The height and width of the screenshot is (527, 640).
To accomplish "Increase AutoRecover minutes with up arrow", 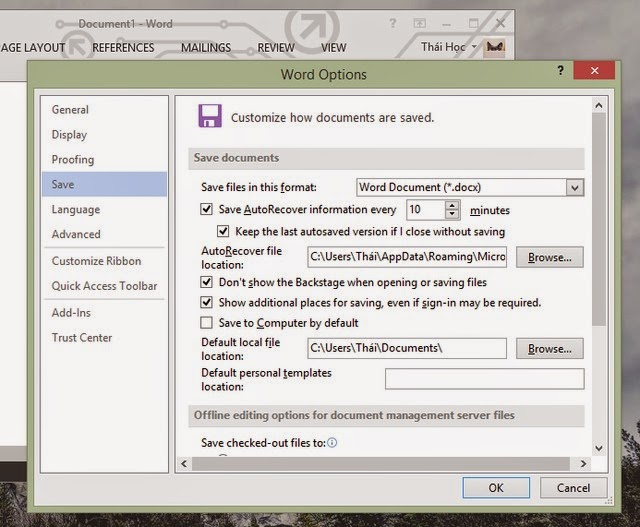I will pos(452,205).
